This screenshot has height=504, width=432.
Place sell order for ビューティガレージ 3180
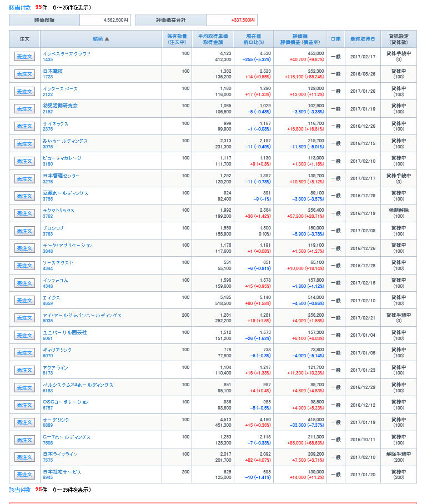pyautogui.click(x=25, y=161)
